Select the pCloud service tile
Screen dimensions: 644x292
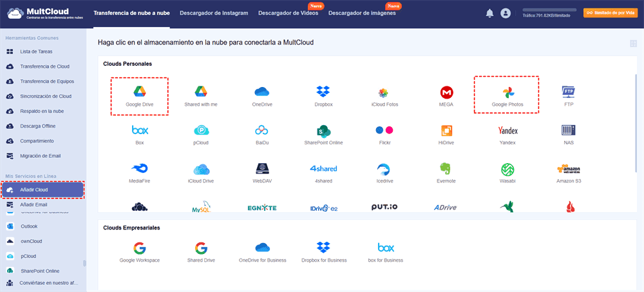click(202, 130)
